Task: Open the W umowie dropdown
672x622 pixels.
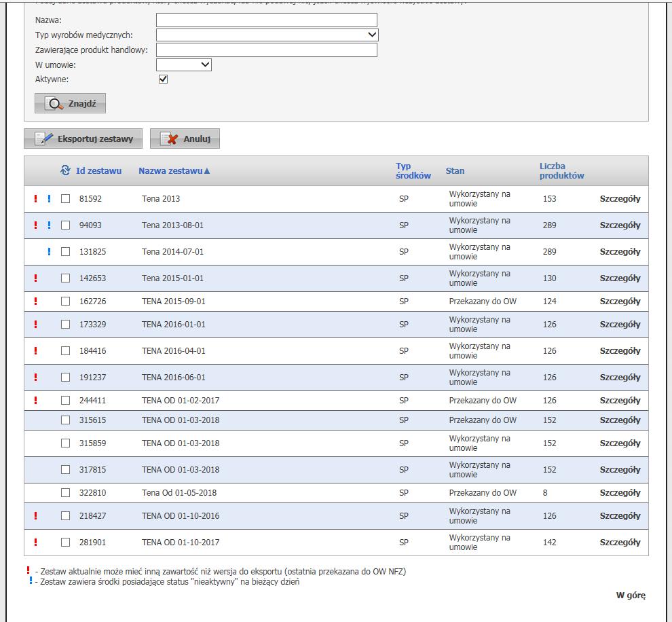Action: (184, 65)
